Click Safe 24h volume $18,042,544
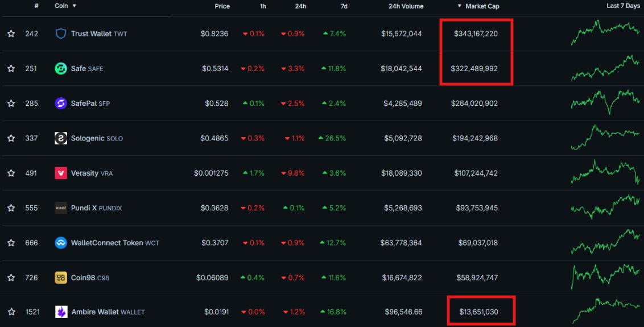Screen dimensions: 644x327 click(x=401, y=69)
